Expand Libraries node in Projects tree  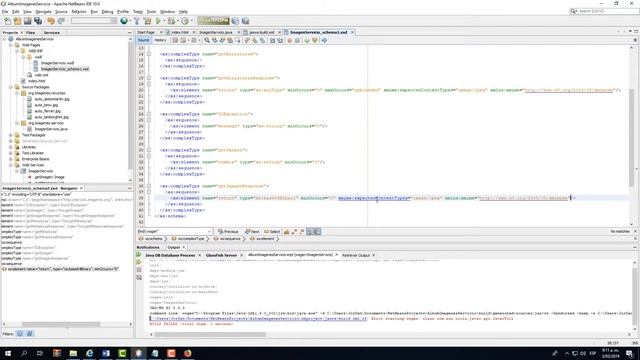click(11, 147)
